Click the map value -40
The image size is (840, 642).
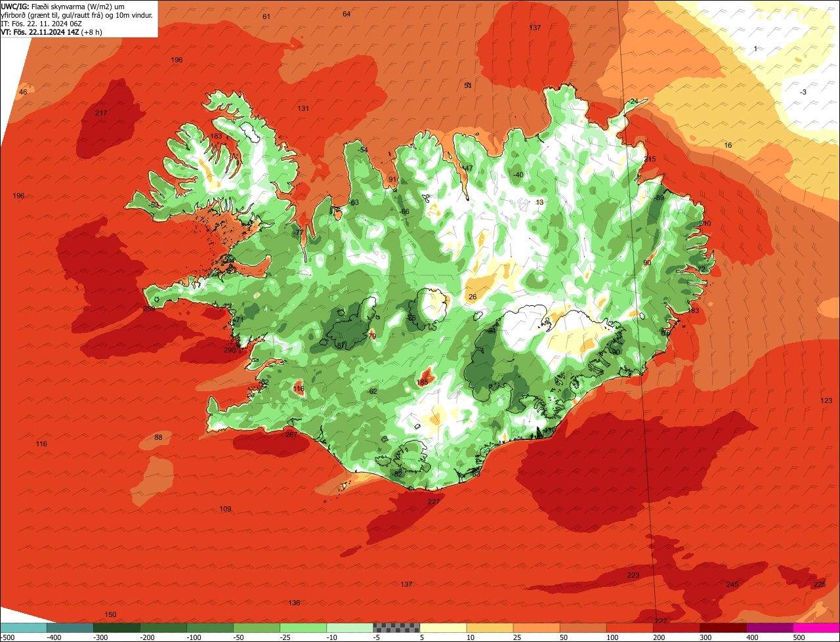pyautogui.click(x=518, y=175)
